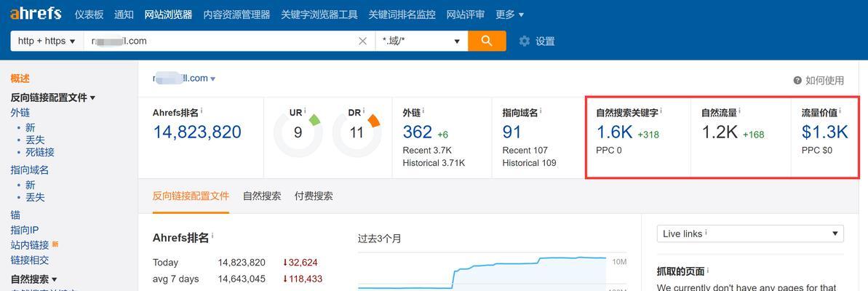This screenshot has width=868, height=291.
Task: Click the Ahrefs logo
Action: click(x=36, y=13)
